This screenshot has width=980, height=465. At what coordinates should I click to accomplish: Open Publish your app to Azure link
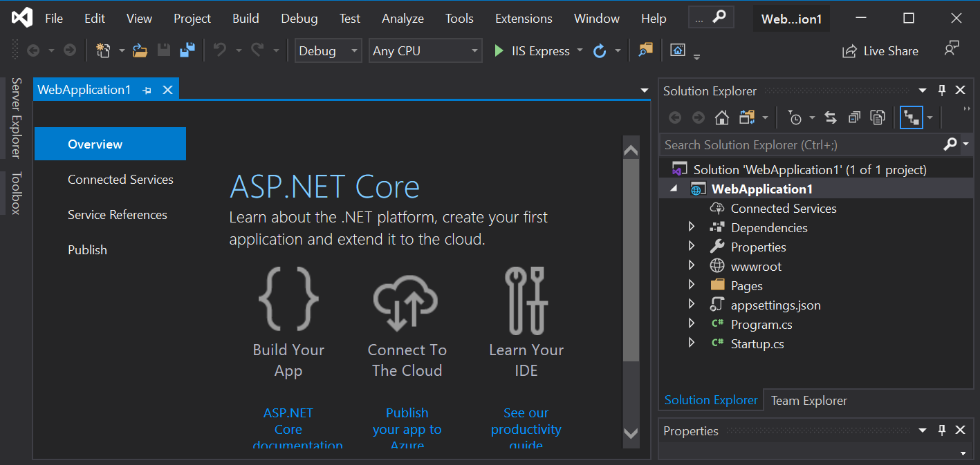click(407, 429)
